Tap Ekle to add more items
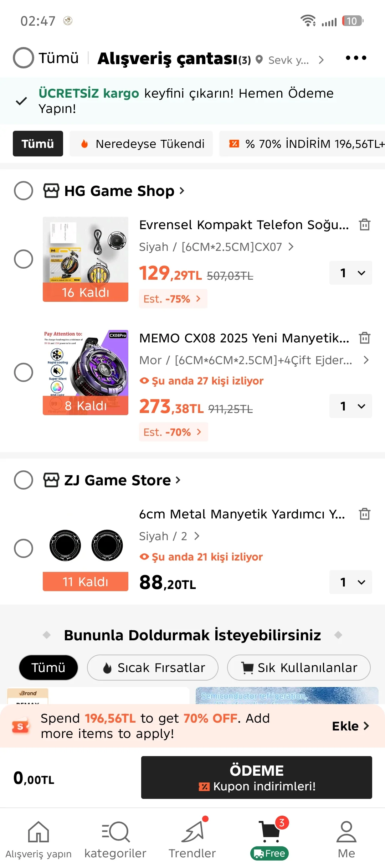 (x=350, y=726)
